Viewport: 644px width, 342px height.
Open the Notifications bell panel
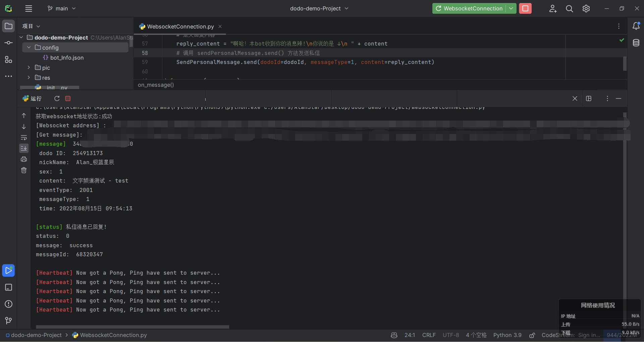click(x=636, y=26)
